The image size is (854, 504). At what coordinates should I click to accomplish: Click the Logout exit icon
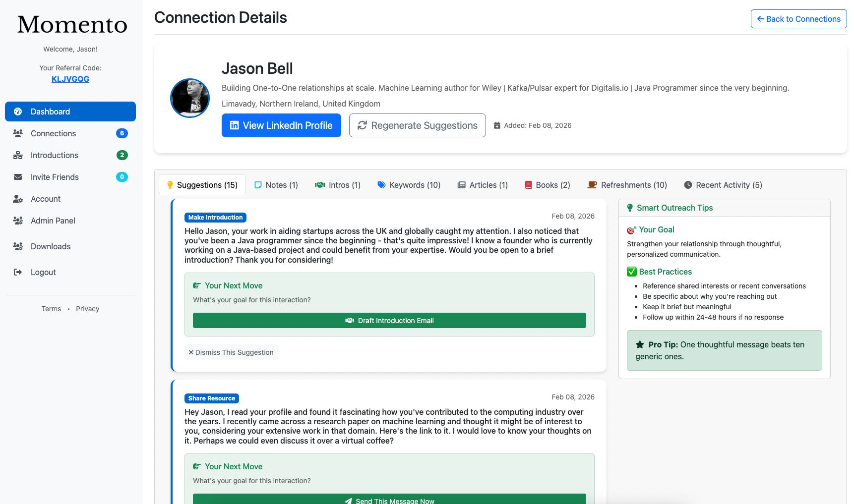click(x=18, y=272)
